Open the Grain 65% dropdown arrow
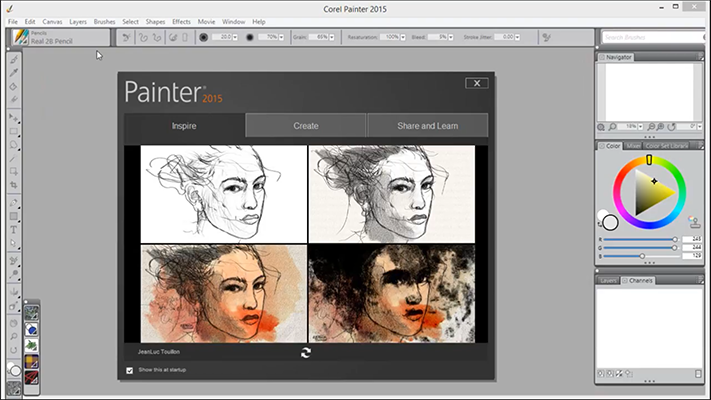This screenshot has width=711, height=400. (331, 38)
